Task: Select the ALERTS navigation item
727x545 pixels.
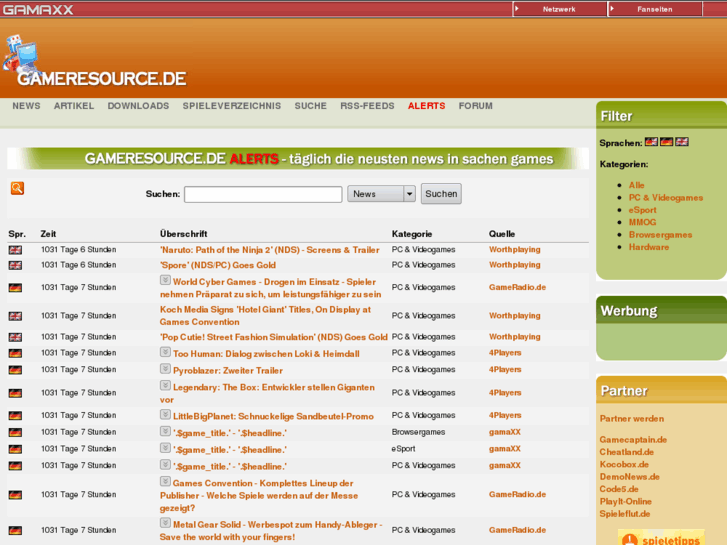Action: [x=427, y=106]
